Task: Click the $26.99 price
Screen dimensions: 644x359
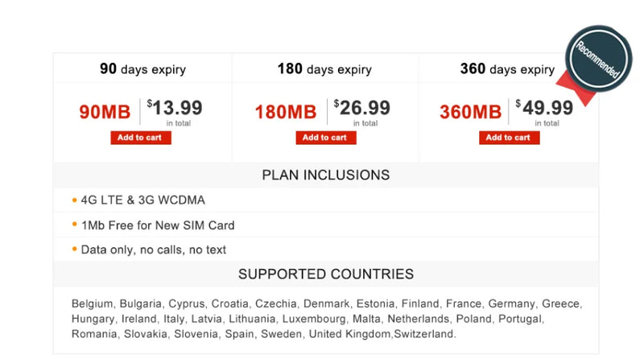Action: (x=361, y=108)
